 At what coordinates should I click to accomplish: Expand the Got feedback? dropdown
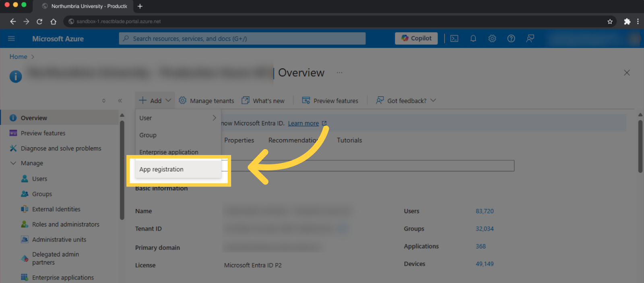tap(406, 100)
